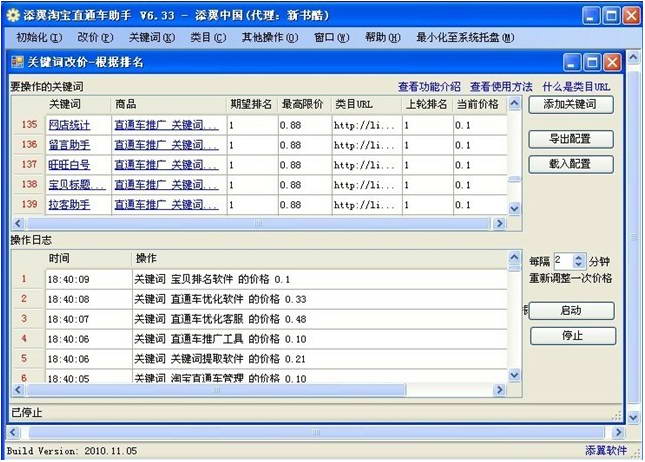Click the 当前价格 column header
Screen dimensions: 645x462
480,104
